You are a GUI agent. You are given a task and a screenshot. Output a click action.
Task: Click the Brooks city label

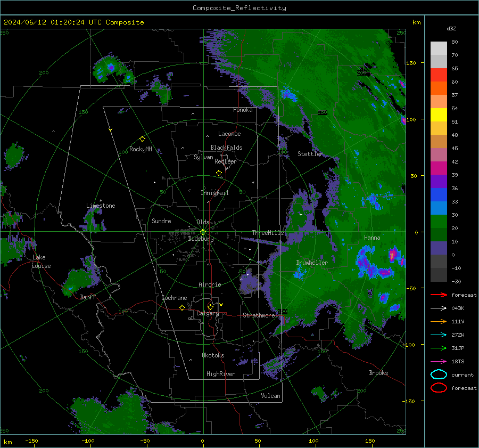tap(378, 373)
